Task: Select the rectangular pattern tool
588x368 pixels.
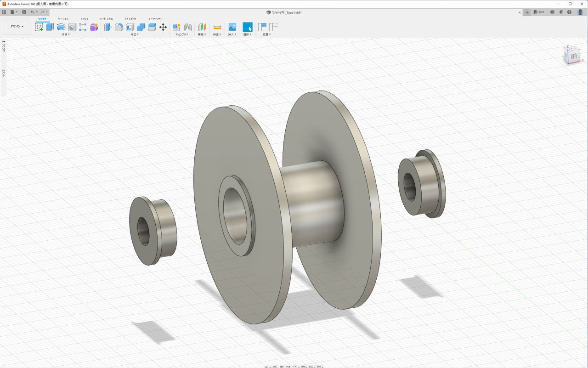Action: tap(83, 27)
